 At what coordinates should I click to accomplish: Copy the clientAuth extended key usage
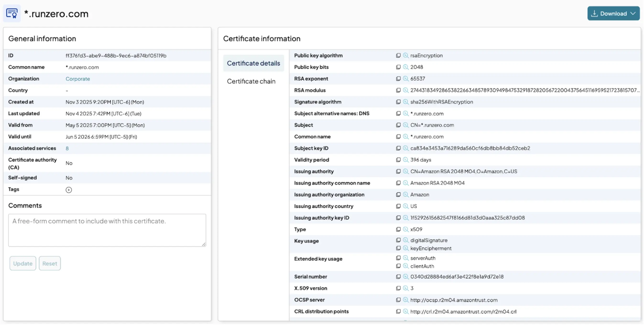click(398, 266)
